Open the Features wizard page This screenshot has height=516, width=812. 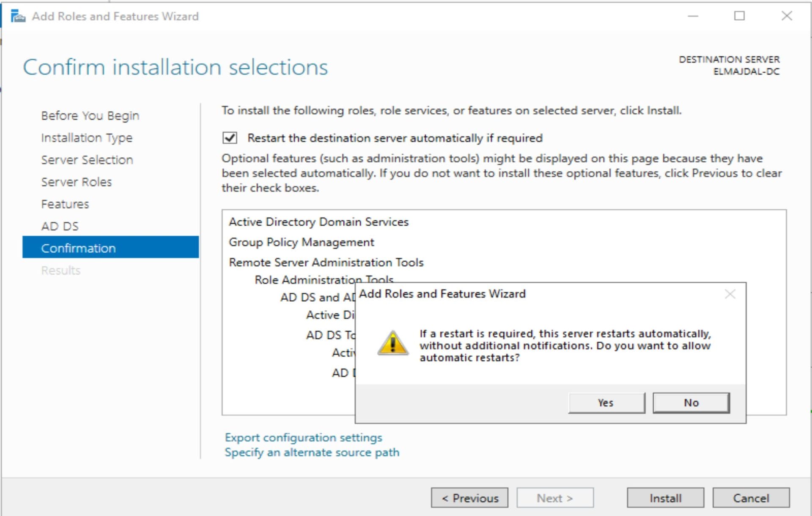[x=65, y=204]
